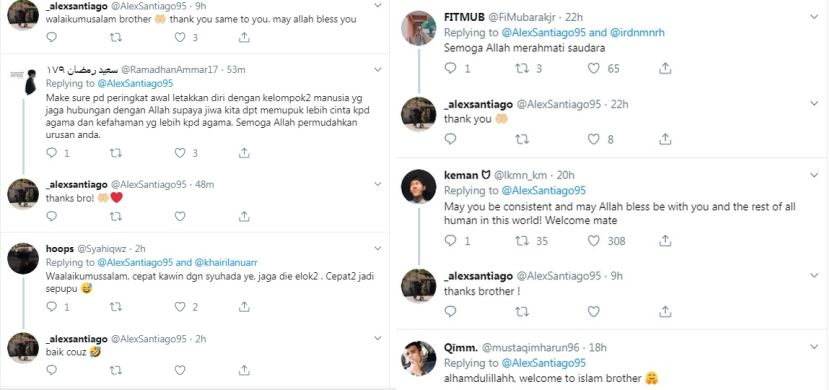Share the 'baik couz' tweet
Viewport: 830px width, 390px height.
point(244,370)
